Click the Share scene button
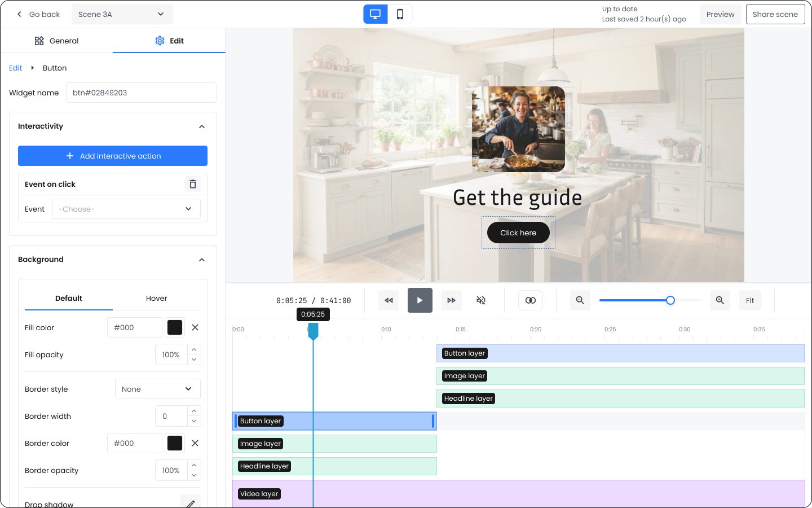Image resolution: width=812 pixels, height=508 pixels. 775,14
